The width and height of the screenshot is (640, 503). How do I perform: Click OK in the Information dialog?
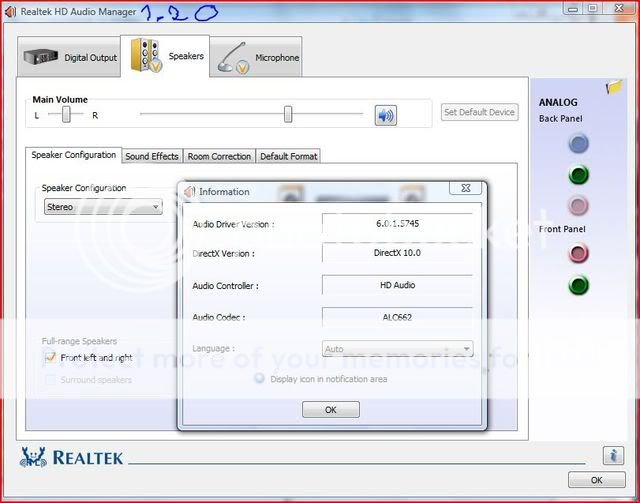tap(331, 410)
